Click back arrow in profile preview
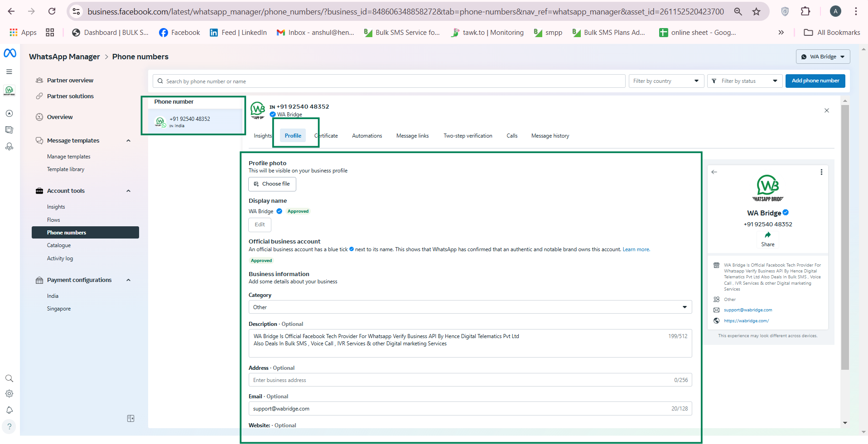 (x=714, y=172)
